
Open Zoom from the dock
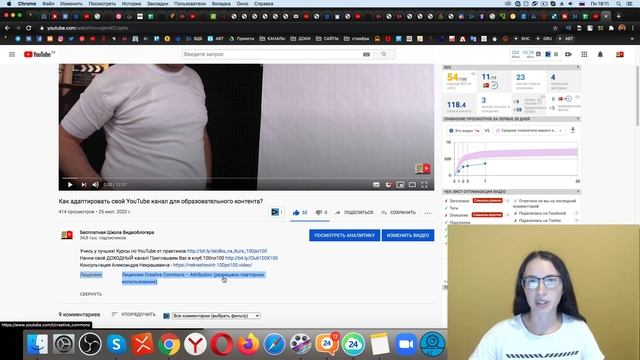[406, 344]
